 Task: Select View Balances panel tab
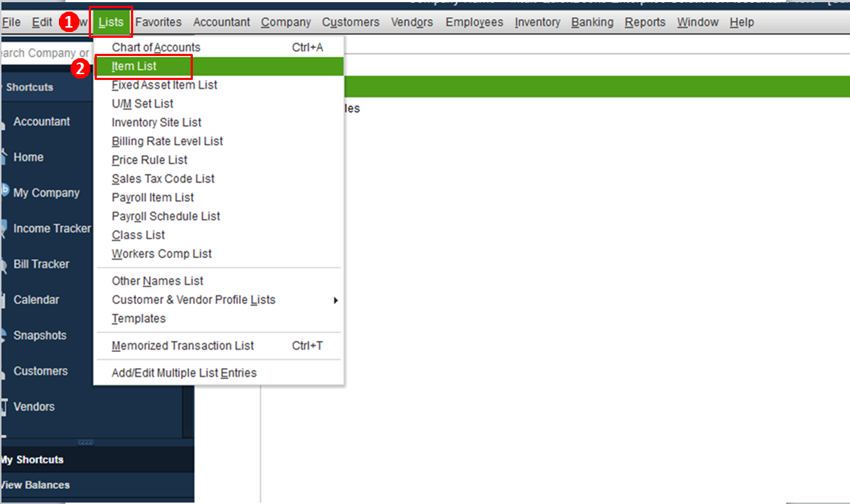point(97,485)
